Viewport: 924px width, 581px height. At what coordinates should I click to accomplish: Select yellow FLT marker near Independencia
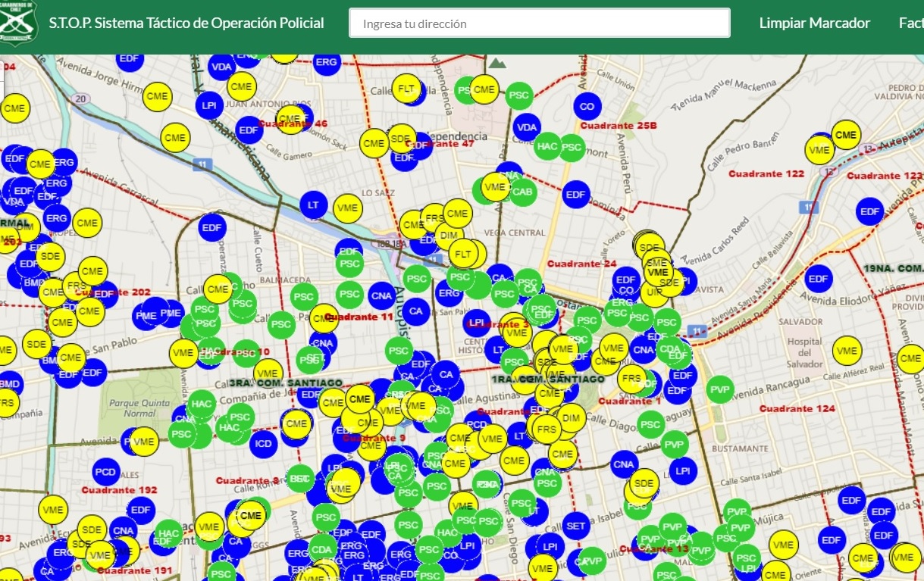click(x=406, y=89)
